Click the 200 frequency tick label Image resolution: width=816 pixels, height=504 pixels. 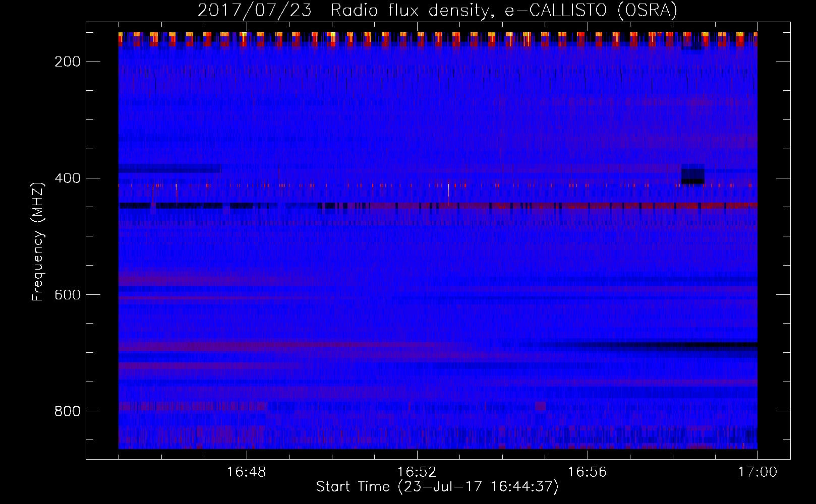click(68, 61)
